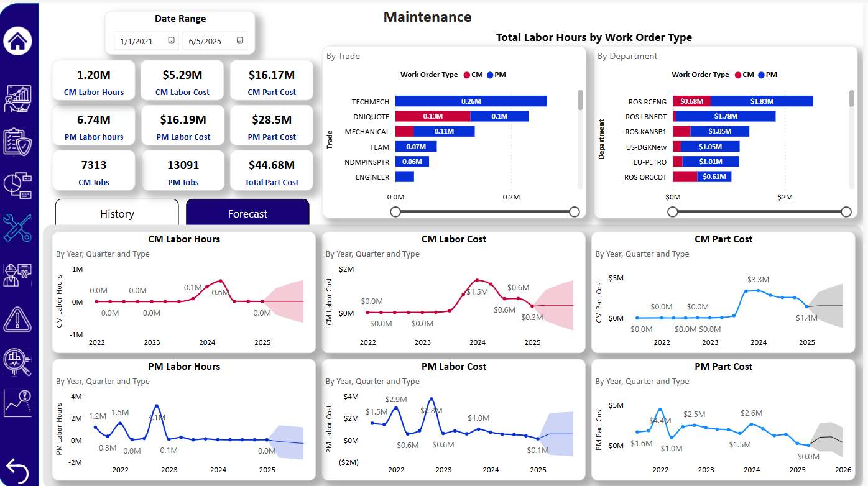The image size is (868, 486).
Task: Open the start date calendar picker
Action: (170, 40)
